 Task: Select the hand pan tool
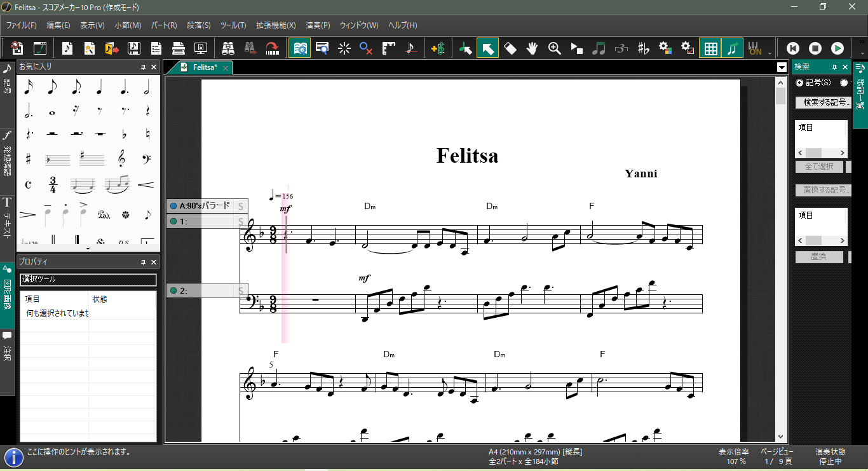click(x=532, y=48)
